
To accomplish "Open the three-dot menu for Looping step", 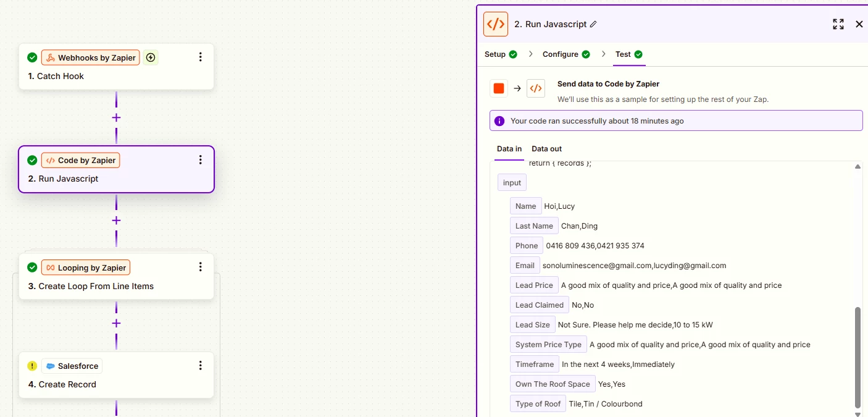I will click(x=200, y=267).
